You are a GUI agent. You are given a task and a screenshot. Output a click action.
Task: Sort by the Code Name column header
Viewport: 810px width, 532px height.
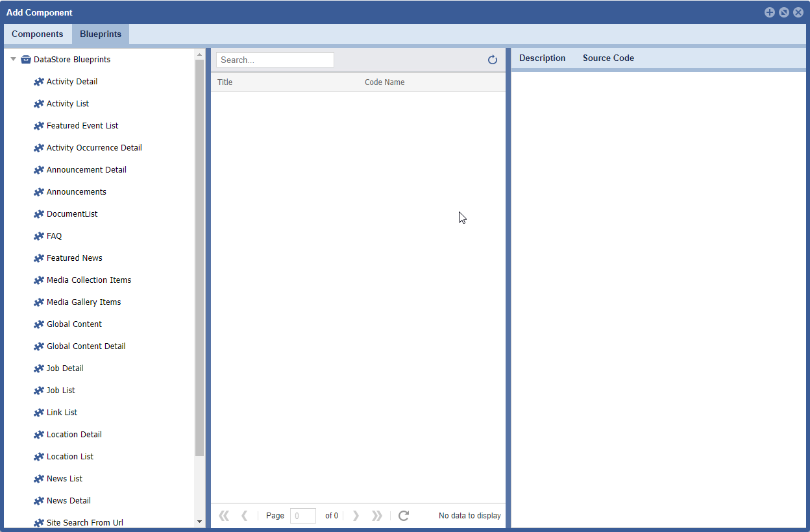point(384,82)
